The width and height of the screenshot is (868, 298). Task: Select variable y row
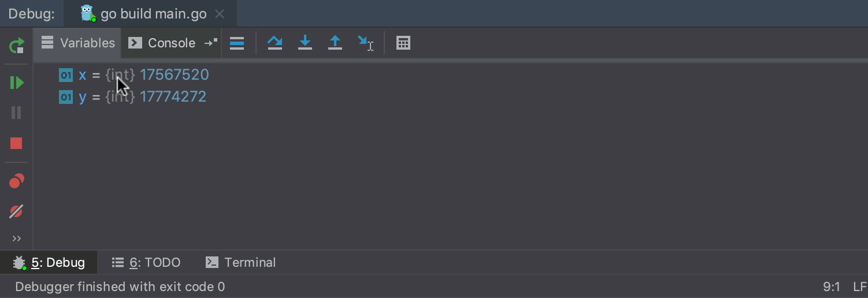pos(450,96)
